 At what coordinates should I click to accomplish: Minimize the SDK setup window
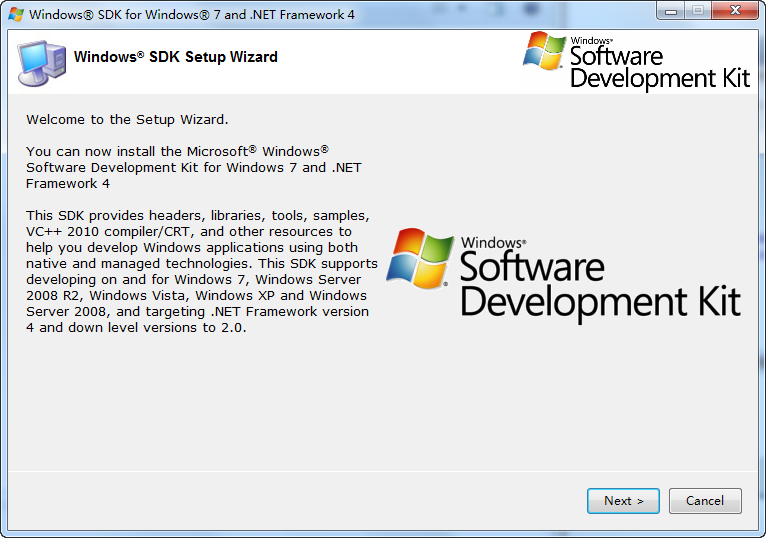point(671,10)
